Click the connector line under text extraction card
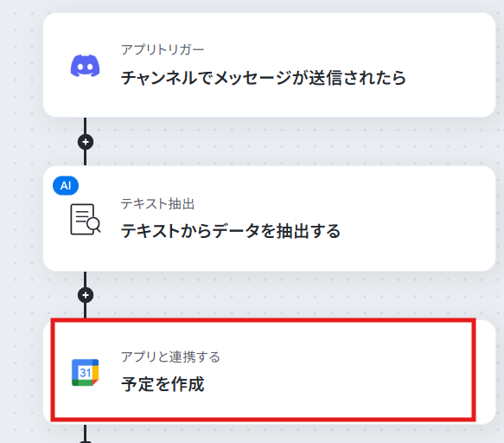This screenshot has width=504, height=443. [x=86, y=279]
